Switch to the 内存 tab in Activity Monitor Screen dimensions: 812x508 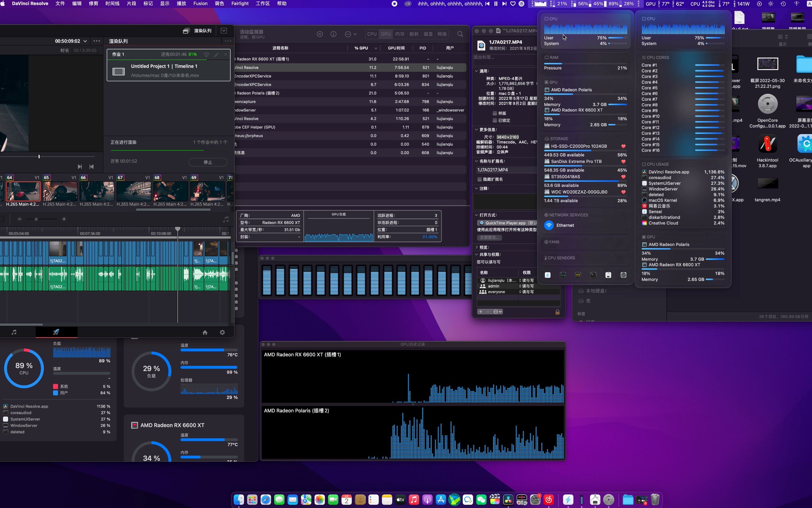(399, 34)
